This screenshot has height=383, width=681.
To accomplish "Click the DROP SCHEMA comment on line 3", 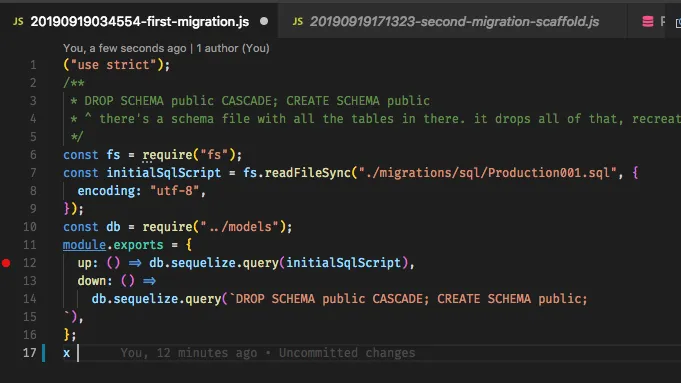I will (257, 101).
